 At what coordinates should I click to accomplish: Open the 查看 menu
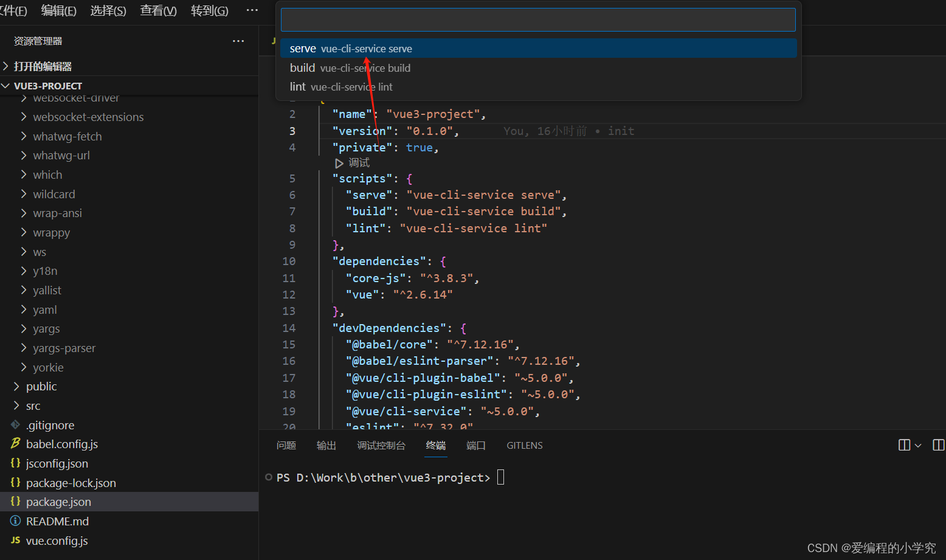click(x=157, y=10)
